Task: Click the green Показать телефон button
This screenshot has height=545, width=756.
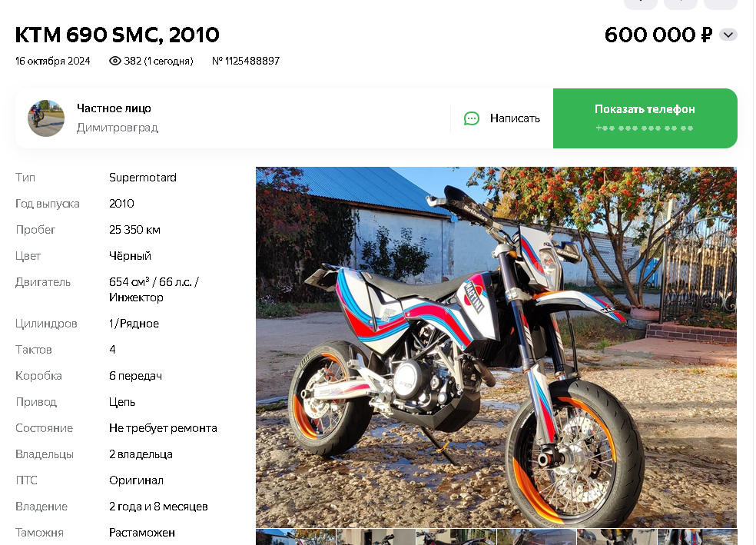Action: point(645,118)
